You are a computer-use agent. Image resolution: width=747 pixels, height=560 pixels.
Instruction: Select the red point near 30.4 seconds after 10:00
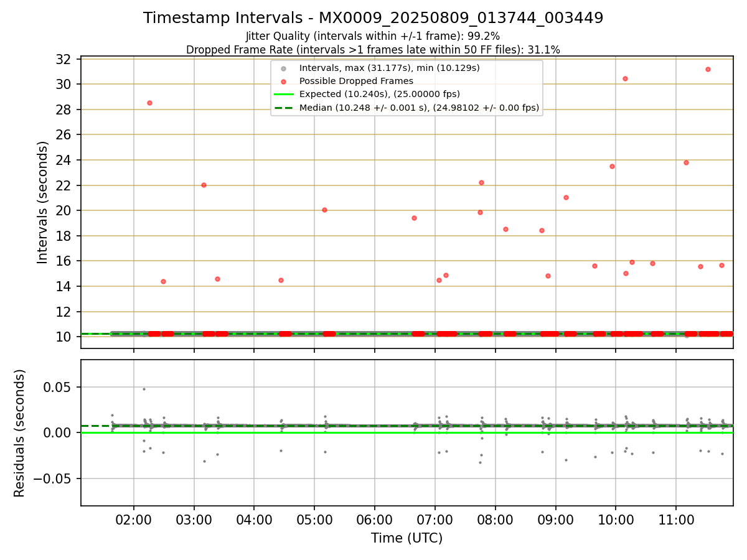coord(625,78)
